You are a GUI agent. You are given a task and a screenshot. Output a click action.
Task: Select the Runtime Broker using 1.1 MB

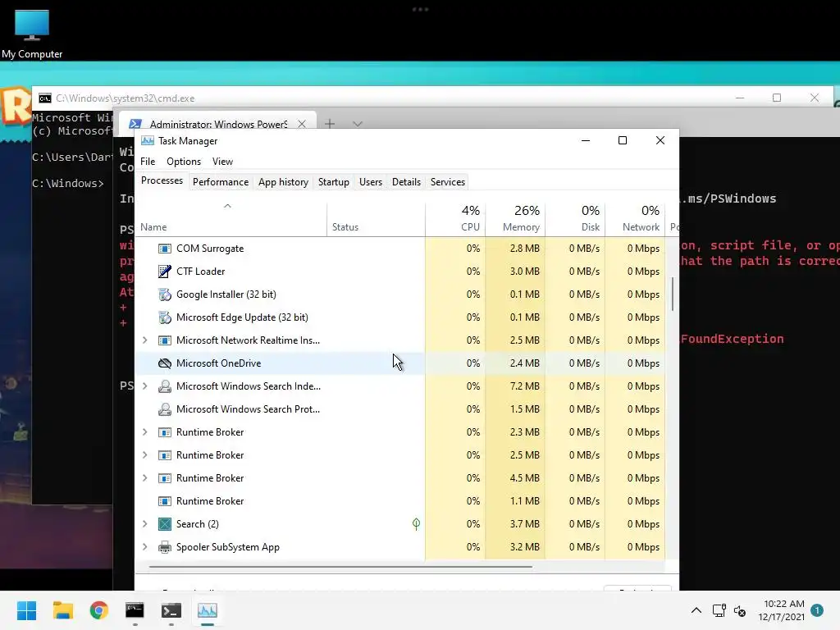[400, 501]
